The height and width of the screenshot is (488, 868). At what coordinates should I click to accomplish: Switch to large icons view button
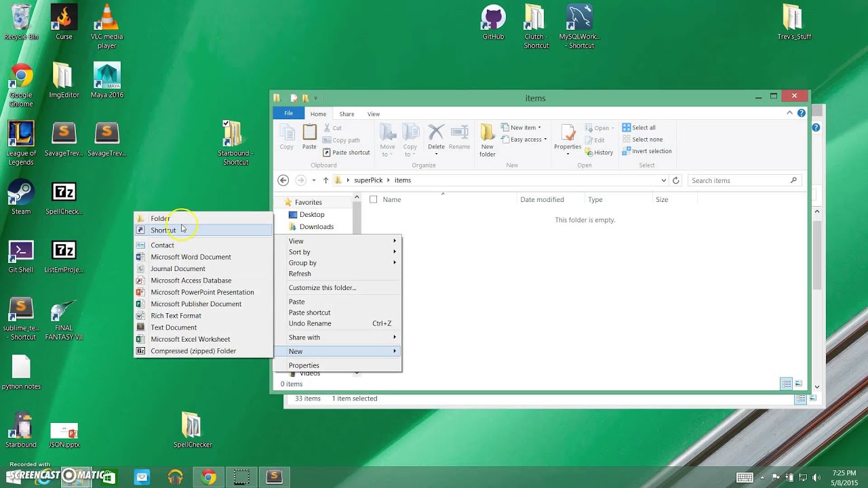pyautogui.click(x=799, y=384)
